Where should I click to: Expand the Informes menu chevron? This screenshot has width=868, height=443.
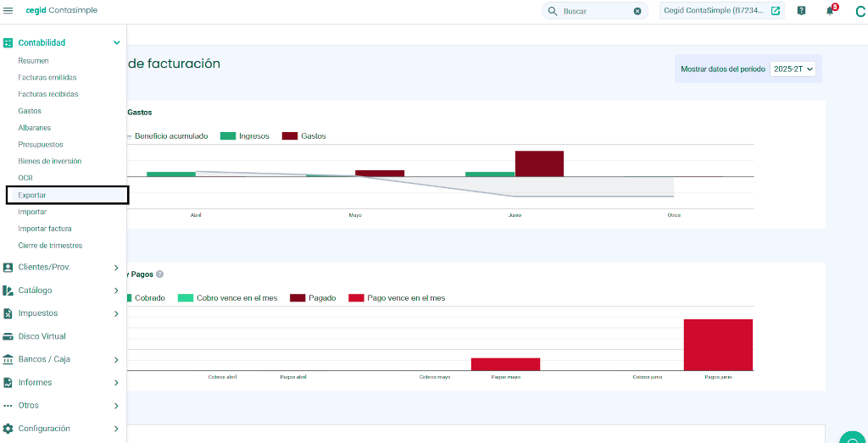pos(116,383)
